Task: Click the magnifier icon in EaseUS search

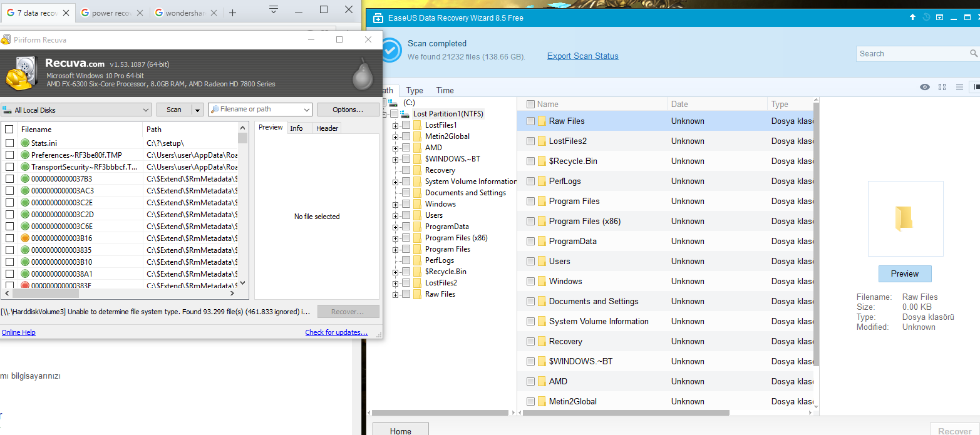Action: click(974, 54)
